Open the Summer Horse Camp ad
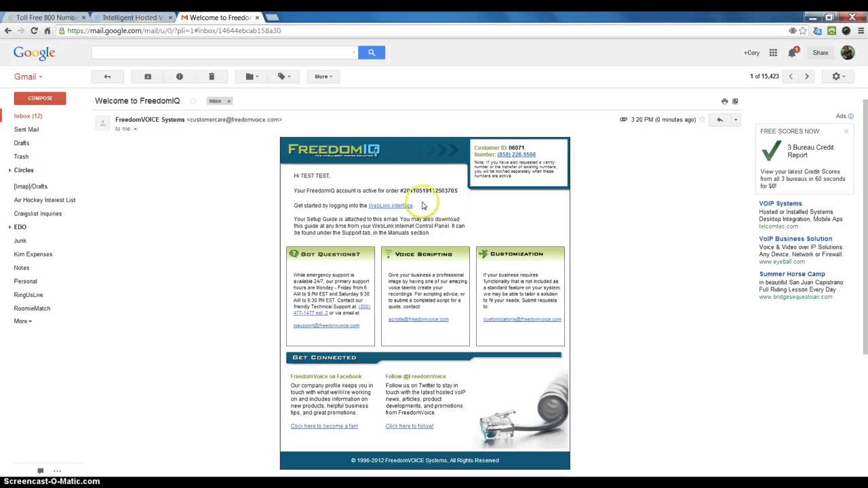Screen dimensions: 868x488 tap(791, 274)
